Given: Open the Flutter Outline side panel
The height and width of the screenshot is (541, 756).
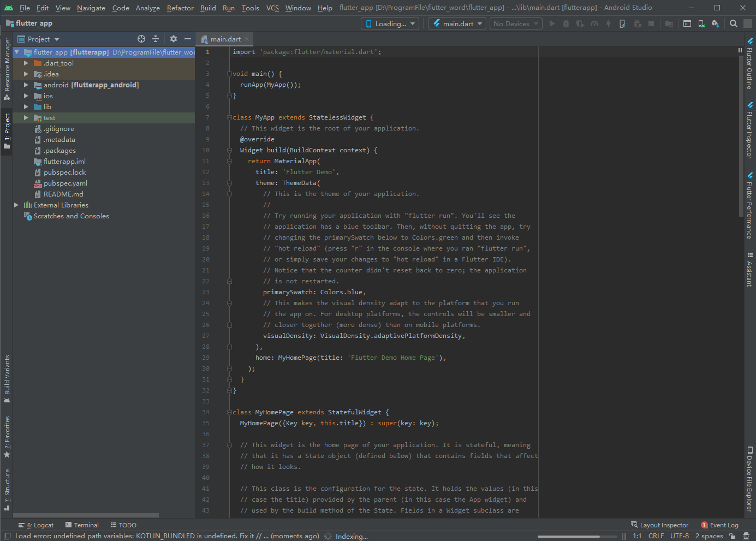Looking at the screenshot, I should point(750,64).
